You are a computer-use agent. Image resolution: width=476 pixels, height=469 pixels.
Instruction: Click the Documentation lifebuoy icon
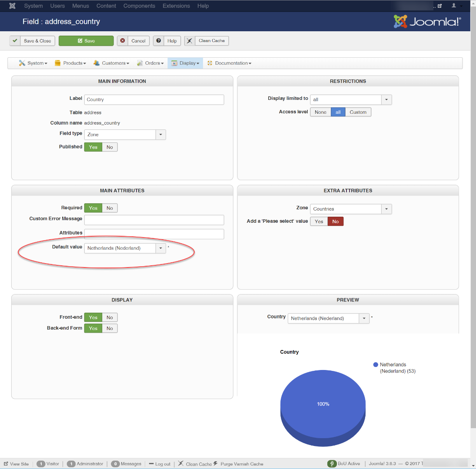coord(210,63)
